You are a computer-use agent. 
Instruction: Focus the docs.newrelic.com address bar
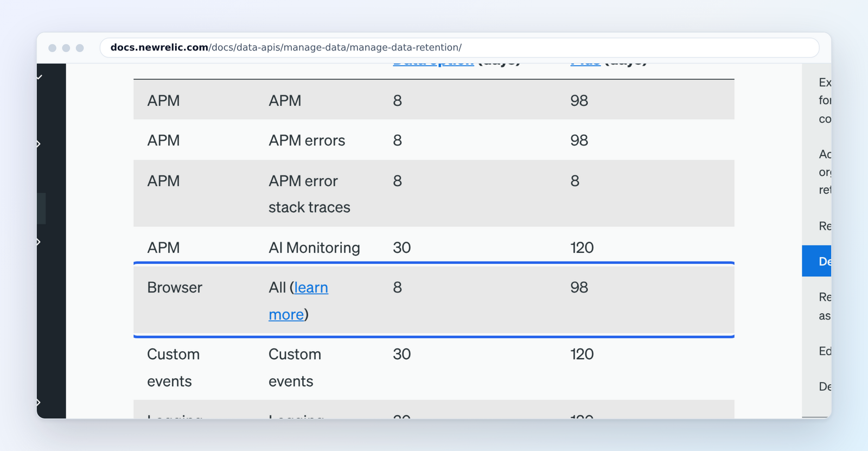[459, 48]
